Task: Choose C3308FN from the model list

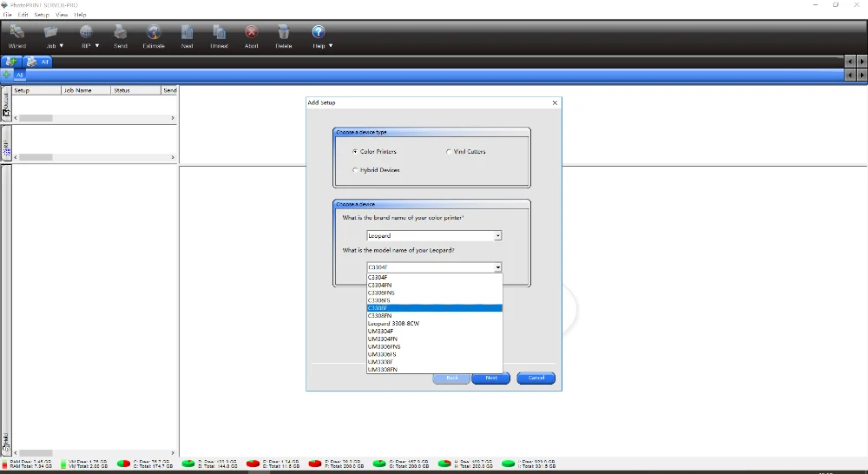Action: click(x=435, y=316)
